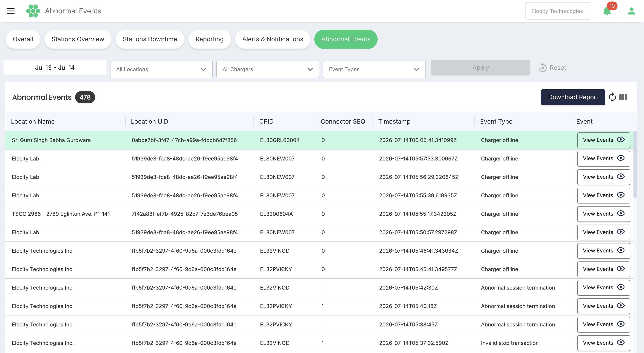
Task: Click eye icon for Sri Guru Singh Sabha Gurdwara row
Action: pos(620,140)
